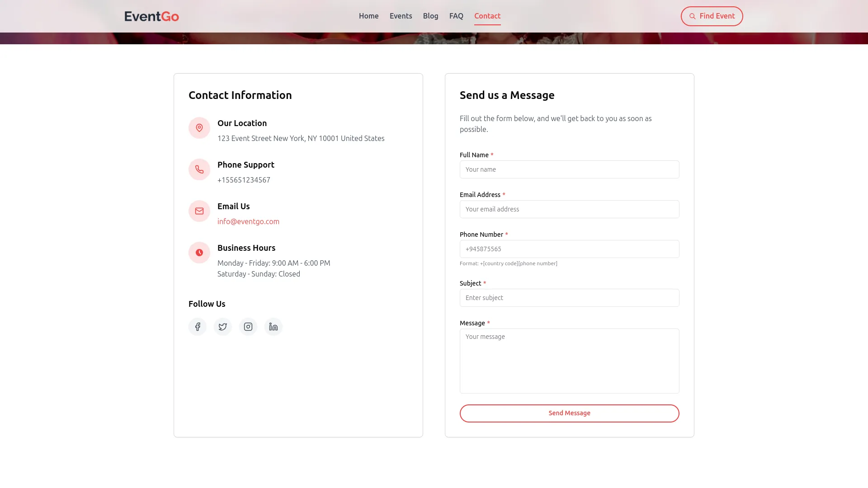
Task: Open the Events nav page
Action: pyautogui.click(x=401, y=16)
